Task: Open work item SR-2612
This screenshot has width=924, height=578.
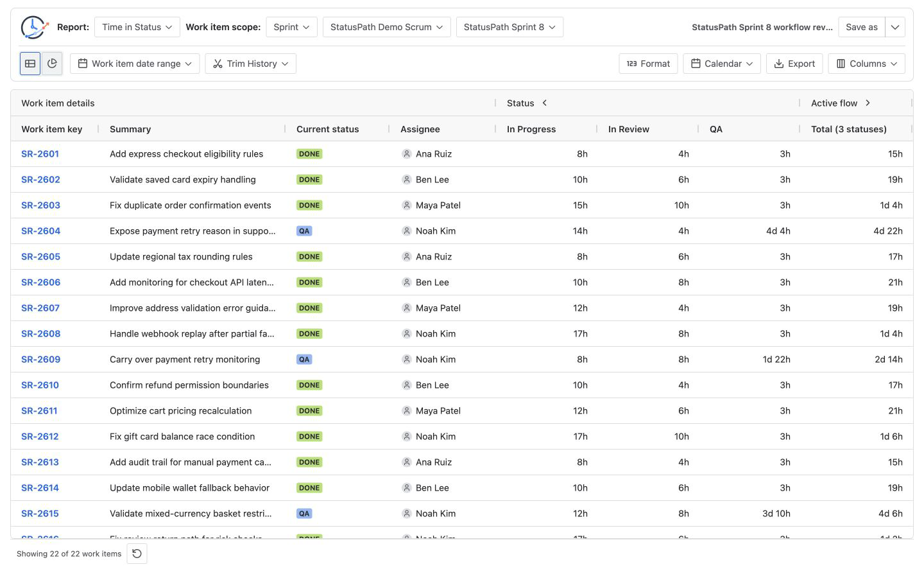Action: pyautogui.click(x=40, y=437)
